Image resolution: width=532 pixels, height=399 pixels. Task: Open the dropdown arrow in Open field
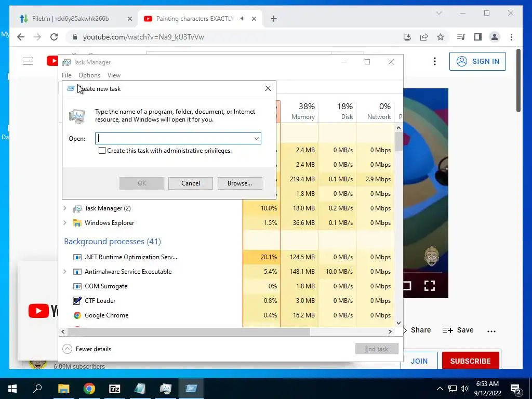[x=257, y=138]
